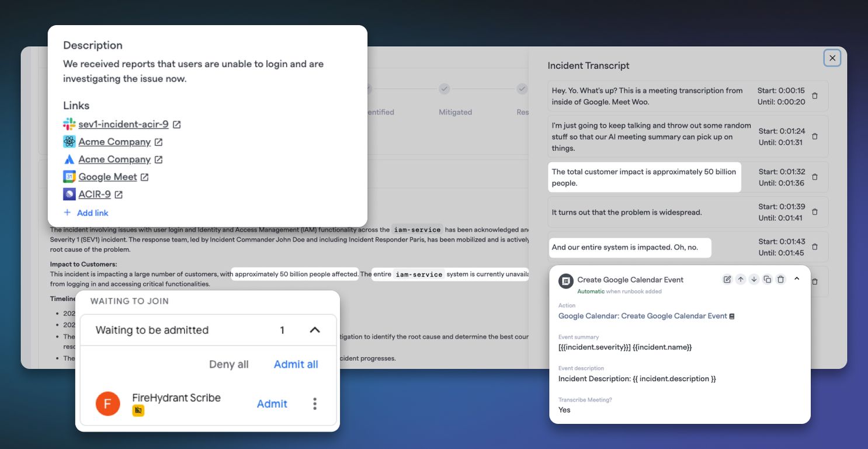Delete transcript entry starting 0:01:43
Image resolution: width=868 pixels, height=449 pixels.
click(x=815, y=247)
